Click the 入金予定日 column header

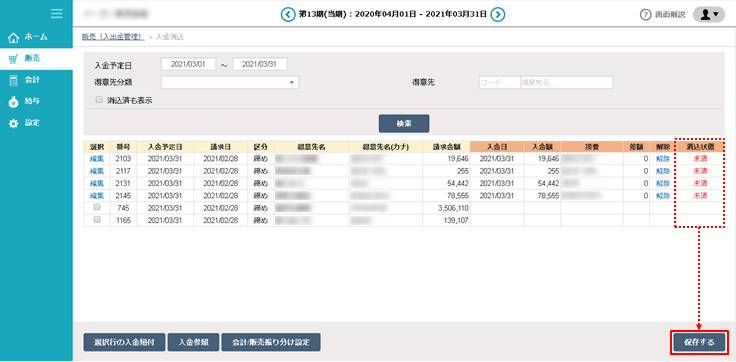point(165,146)
